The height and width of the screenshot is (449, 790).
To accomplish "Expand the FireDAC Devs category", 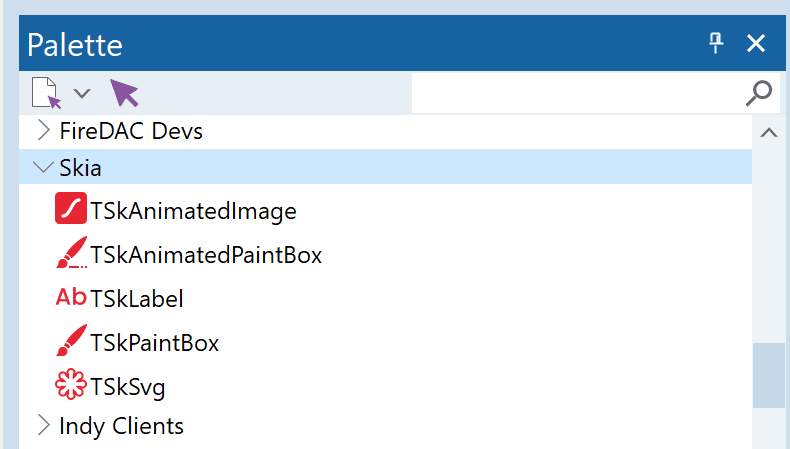I will pyautogui.click(x=44, y=130).
